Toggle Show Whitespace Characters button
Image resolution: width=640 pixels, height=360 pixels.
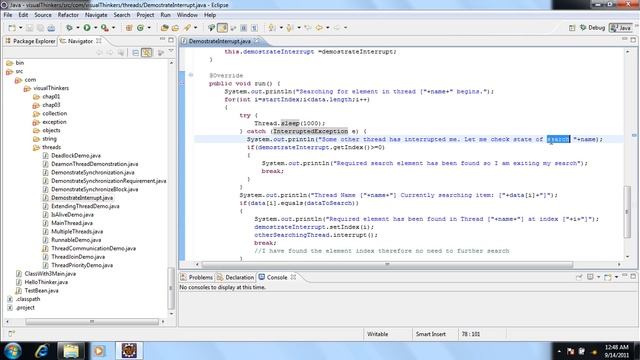(254, 28)
